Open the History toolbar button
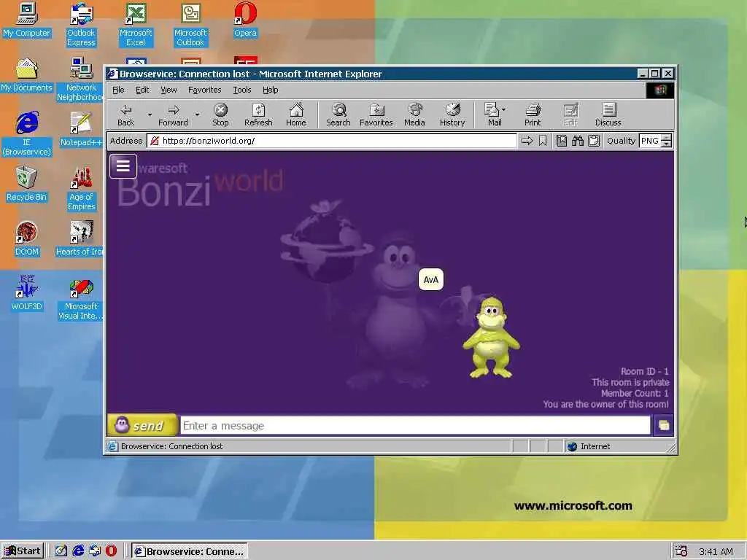 tap(452, 114)
